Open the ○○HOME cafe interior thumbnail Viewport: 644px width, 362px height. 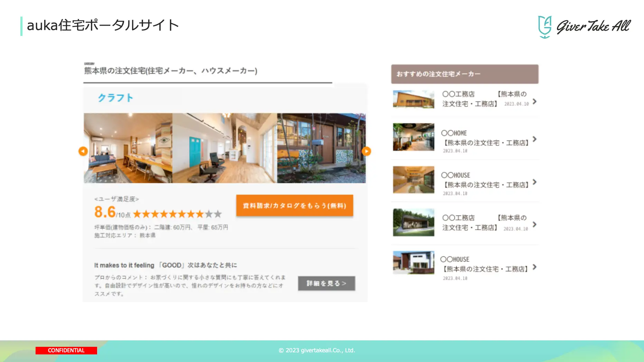point(414,137)
